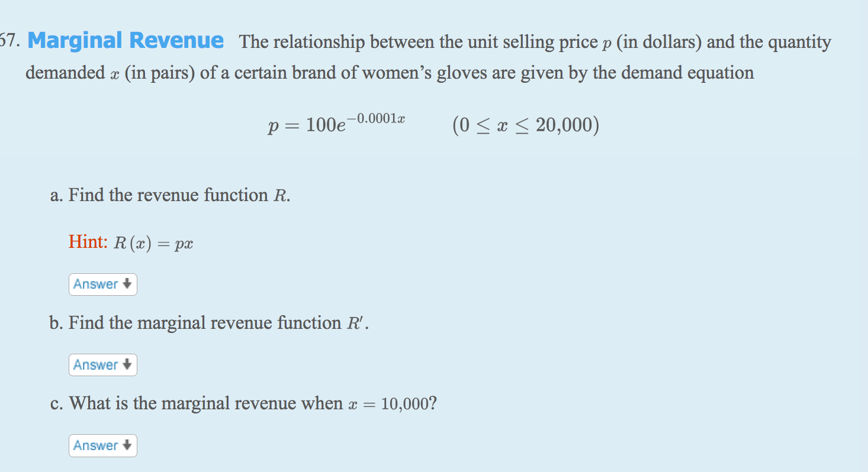Select the arrow icon under marginal revenue question
Screen dimensions: 868x472
click(x=127, y=365)
